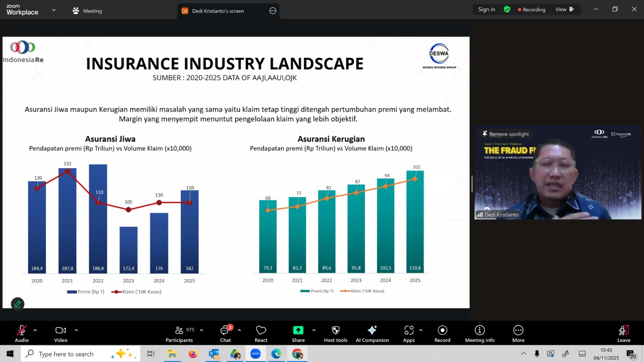Open Host tools shield icon
This screenshot has width=644, height=362.
[335, 333]
